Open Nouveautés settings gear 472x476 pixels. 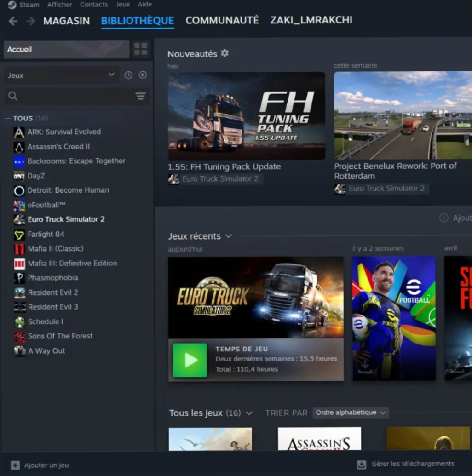tap(225, 53)
